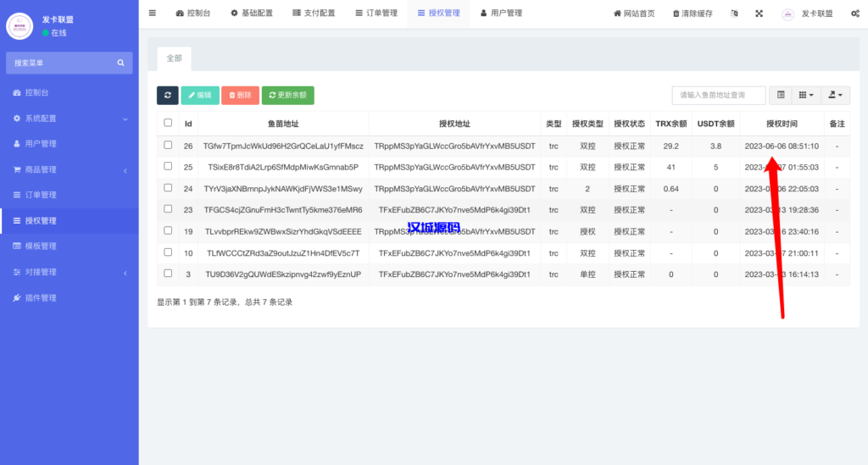Open the settings gears icon at top right

855,14
